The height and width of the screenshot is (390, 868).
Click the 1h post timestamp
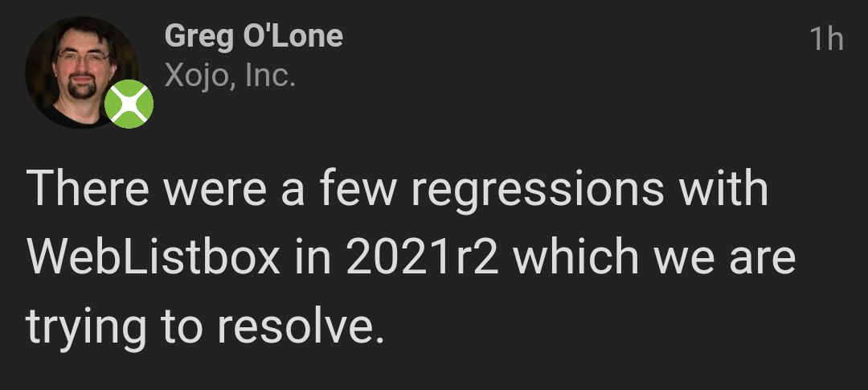[x=826, y=39]
